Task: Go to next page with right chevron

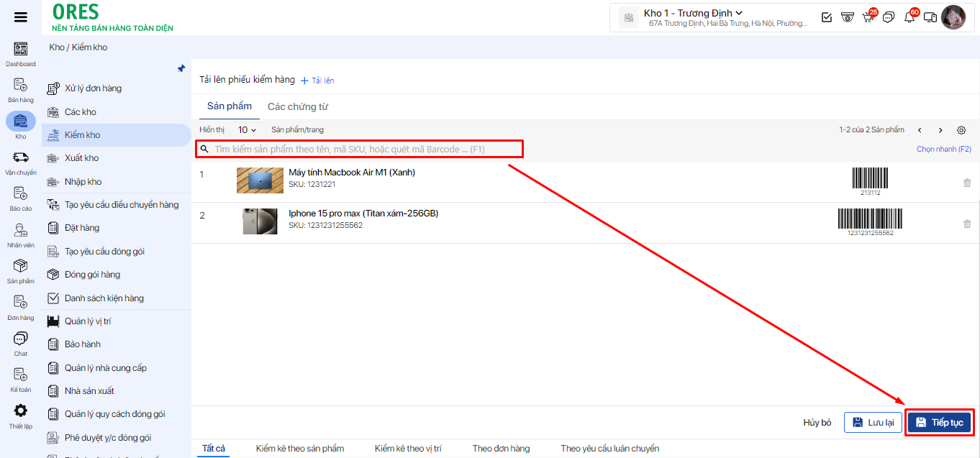Action: point(940,130)
